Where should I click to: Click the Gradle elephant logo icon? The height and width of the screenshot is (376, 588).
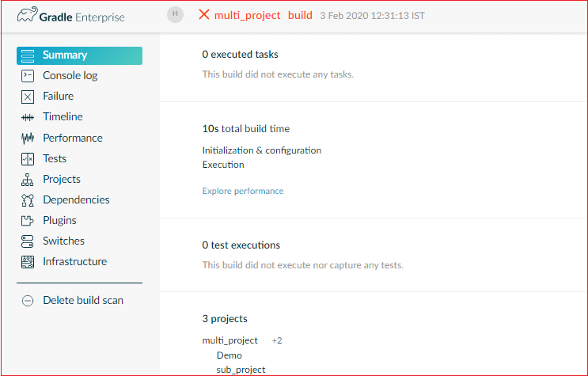pyautogui.click(x=28, y=14)
